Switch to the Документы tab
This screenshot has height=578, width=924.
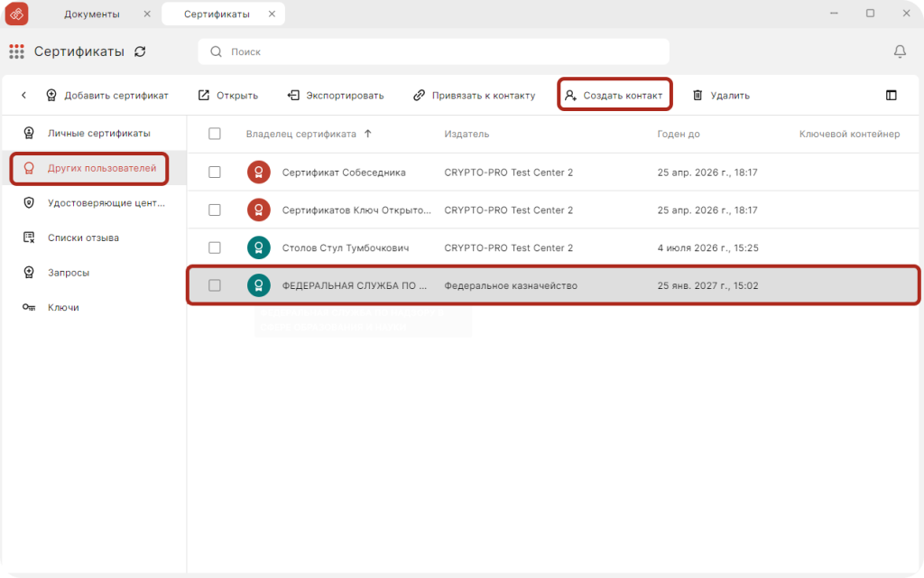(92, 14)
